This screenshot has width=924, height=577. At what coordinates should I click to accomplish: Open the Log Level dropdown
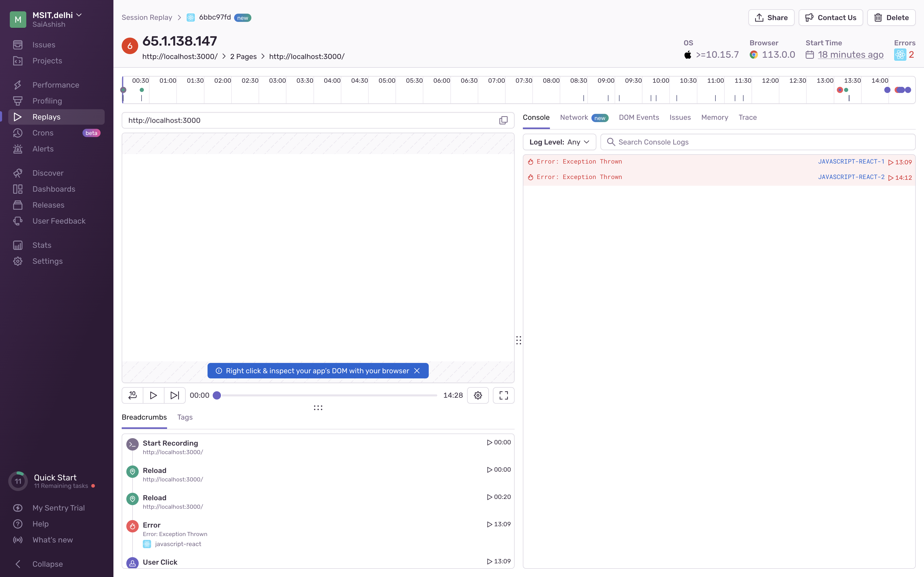[559, 142]
